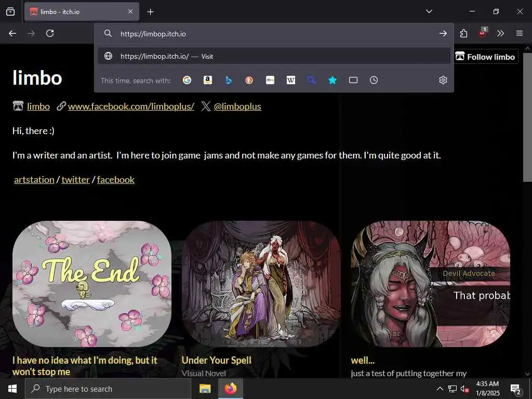Search this time with Google icon
Image resolution: width=532 pixels, height=399 pixels.
187,80
